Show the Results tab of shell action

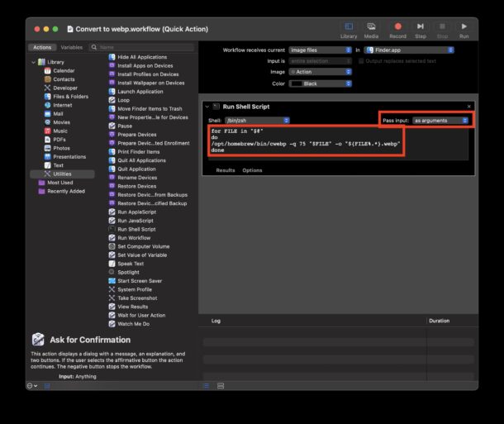[226, 170]
